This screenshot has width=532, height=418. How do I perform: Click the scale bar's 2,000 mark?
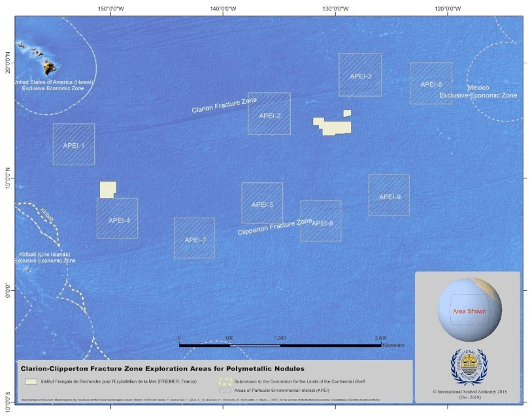(x=380, y=338)
